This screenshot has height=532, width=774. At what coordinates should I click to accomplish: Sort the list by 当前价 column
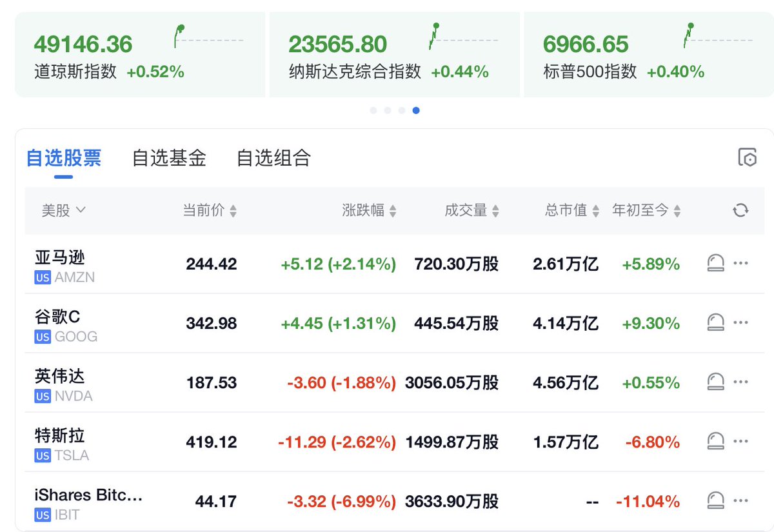(210, 210)
